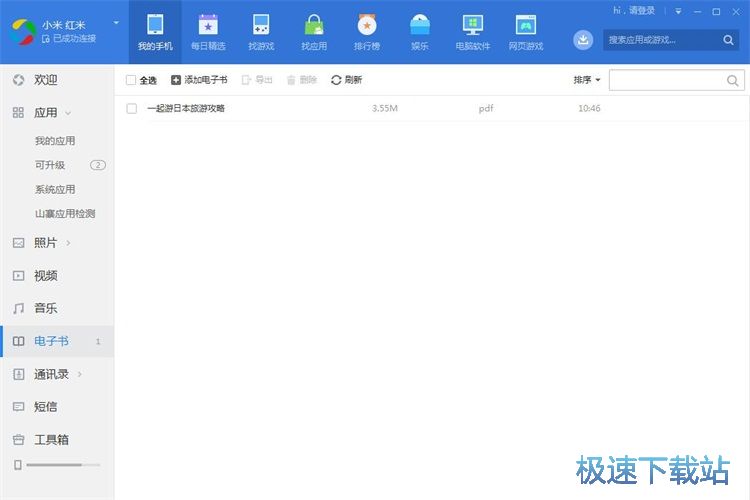This screenshot has width=750, height=500.
Task: Switch to 找游戏 section
Action: point(261,32)
